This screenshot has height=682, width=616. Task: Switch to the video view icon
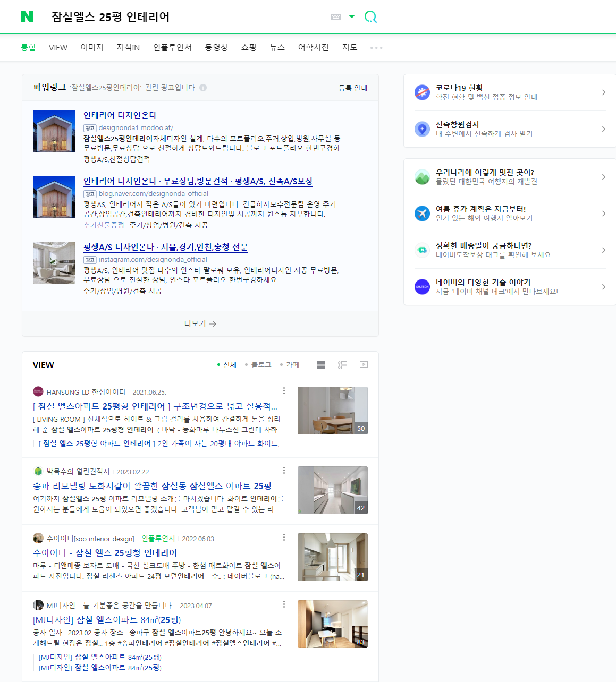click(364, 365)
